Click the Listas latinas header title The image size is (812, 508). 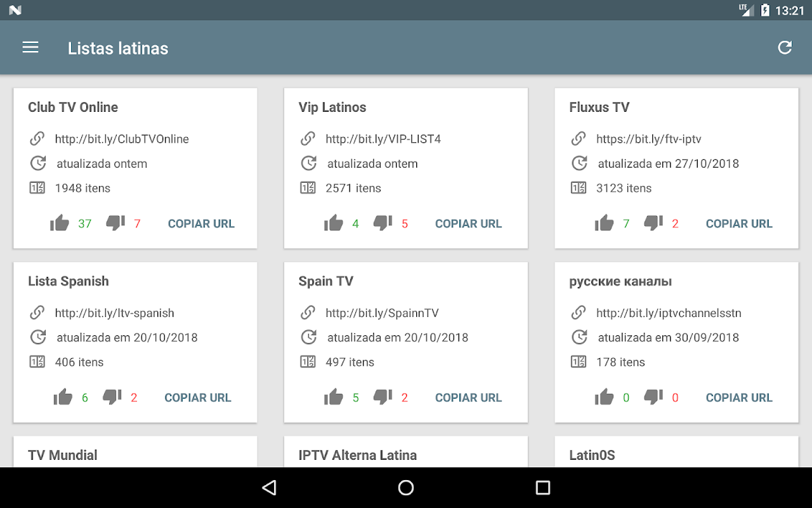118,48
